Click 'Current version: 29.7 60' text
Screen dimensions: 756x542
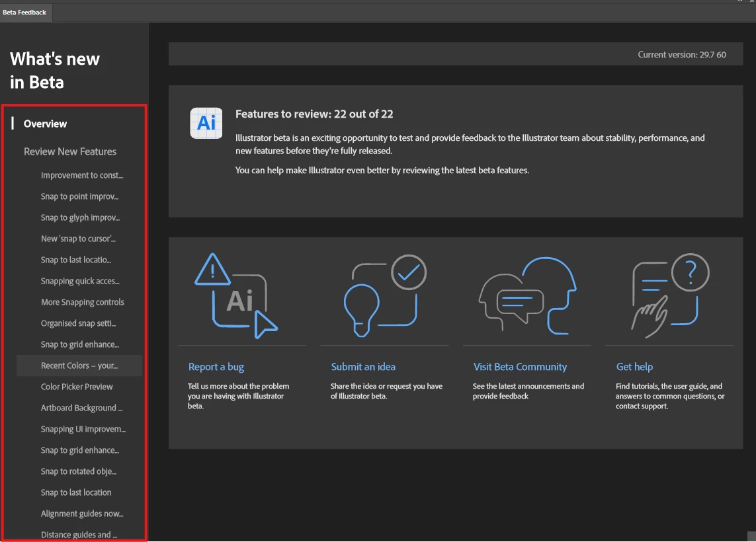(x=682, y=54)
